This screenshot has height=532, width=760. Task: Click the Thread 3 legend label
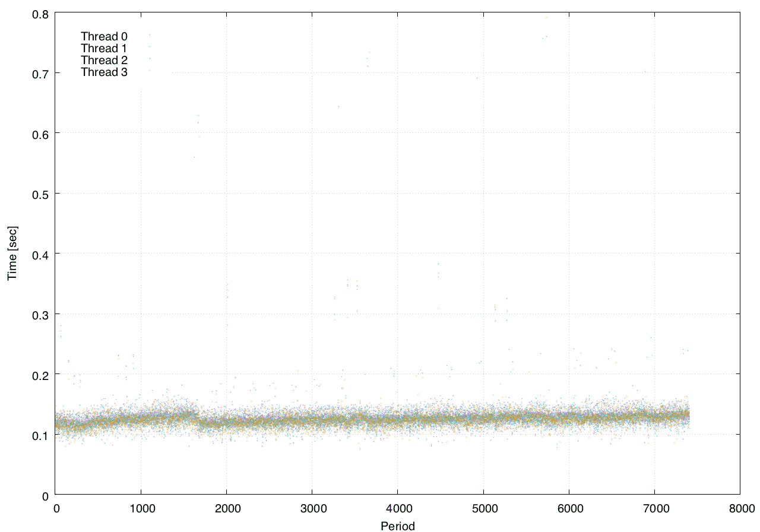tap(104, 72)
